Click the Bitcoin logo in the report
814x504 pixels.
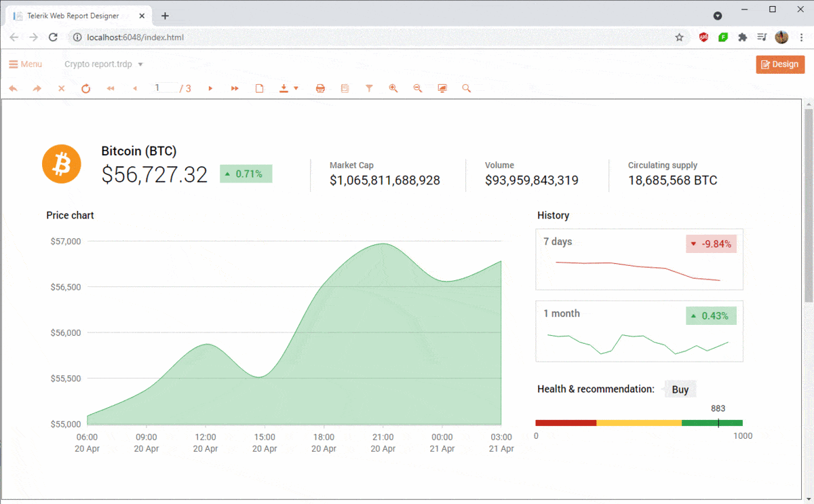[x=62, y=163]
